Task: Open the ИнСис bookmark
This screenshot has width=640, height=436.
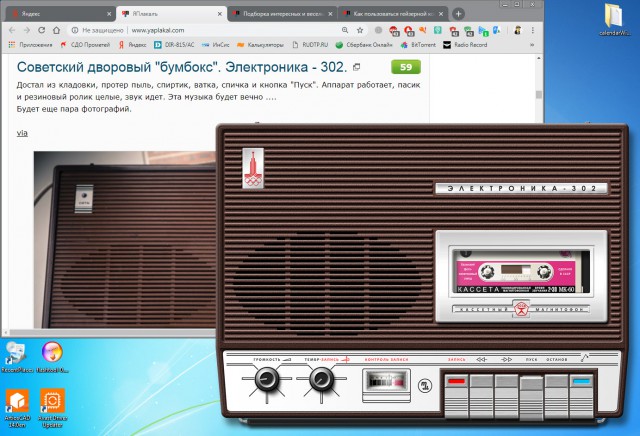Action: coord(216,45)
